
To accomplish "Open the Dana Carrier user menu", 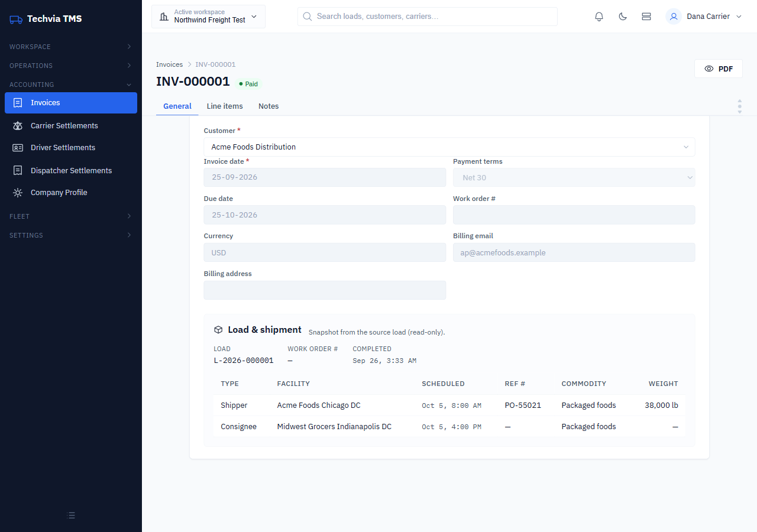I will (x=704, y=17).
